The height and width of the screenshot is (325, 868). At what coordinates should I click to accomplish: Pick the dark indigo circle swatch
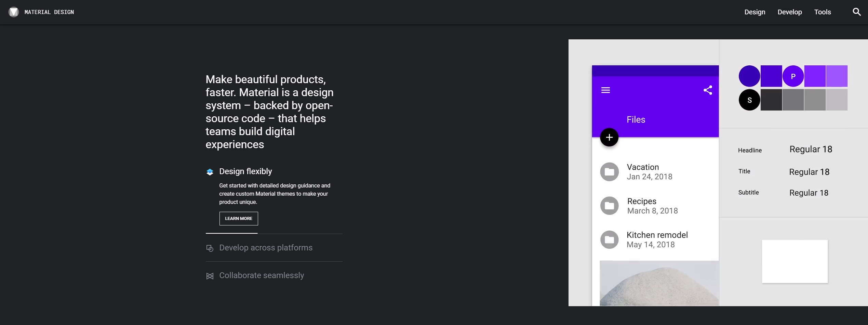coord(749,76)
